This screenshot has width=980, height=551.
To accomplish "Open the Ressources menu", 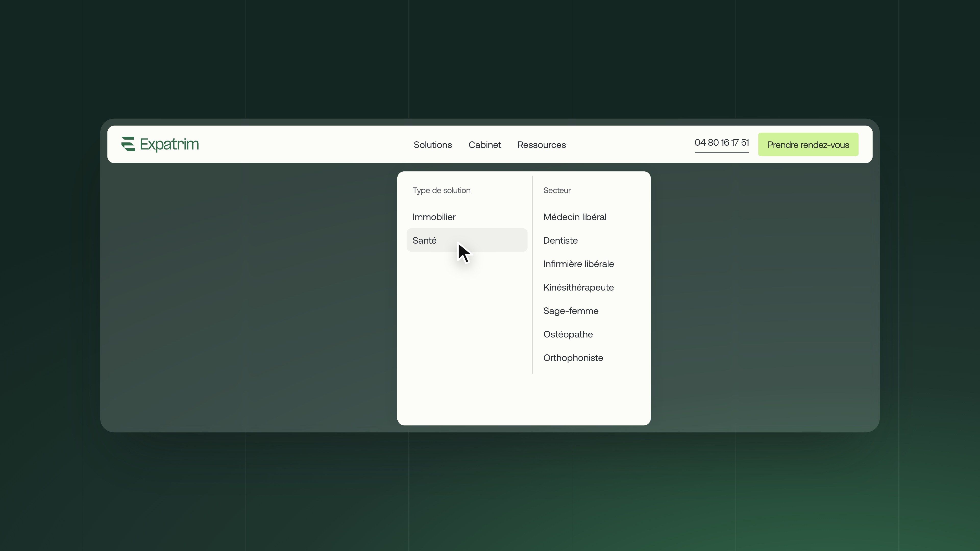I will click(x=542, y=145).
